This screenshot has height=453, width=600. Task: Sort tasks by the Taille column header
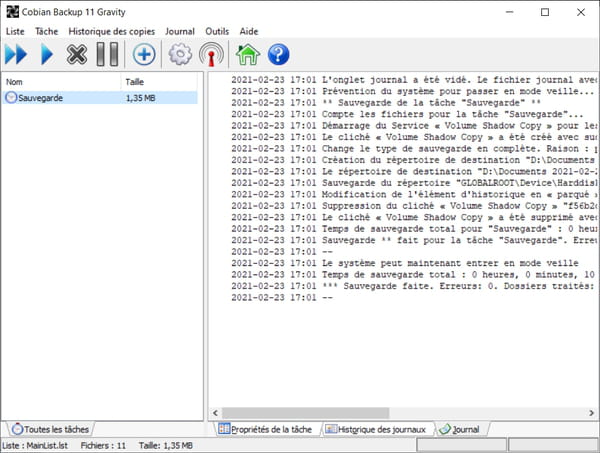coord(160,82)
